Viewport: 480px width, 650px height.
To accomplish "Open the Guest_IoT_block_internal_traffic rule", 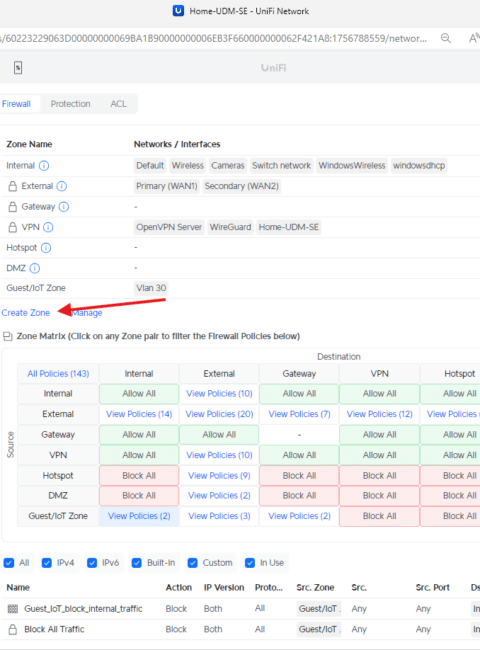I will (x=83, y=609).
